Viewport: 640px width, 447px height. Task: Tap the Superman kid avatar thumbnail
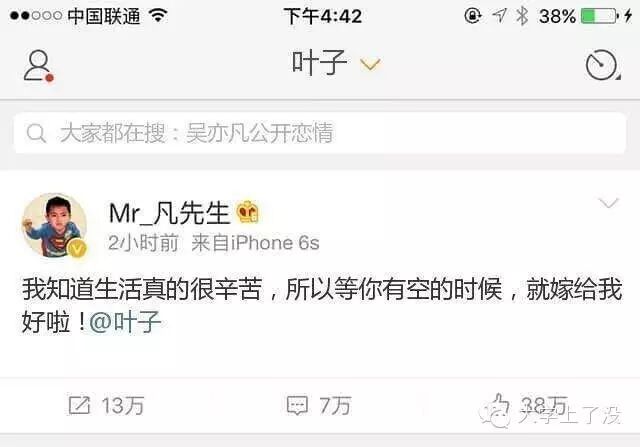[54, 226]
